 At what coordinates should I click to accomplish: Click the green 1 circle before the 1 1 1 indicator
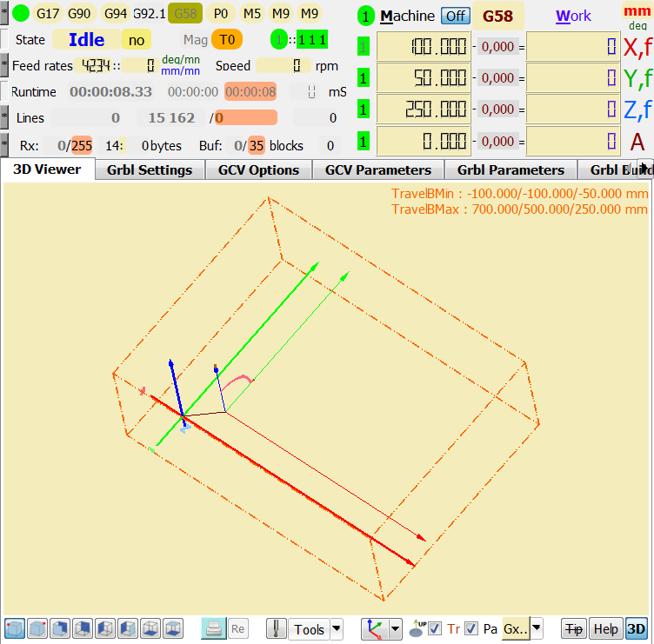point(279,40)
